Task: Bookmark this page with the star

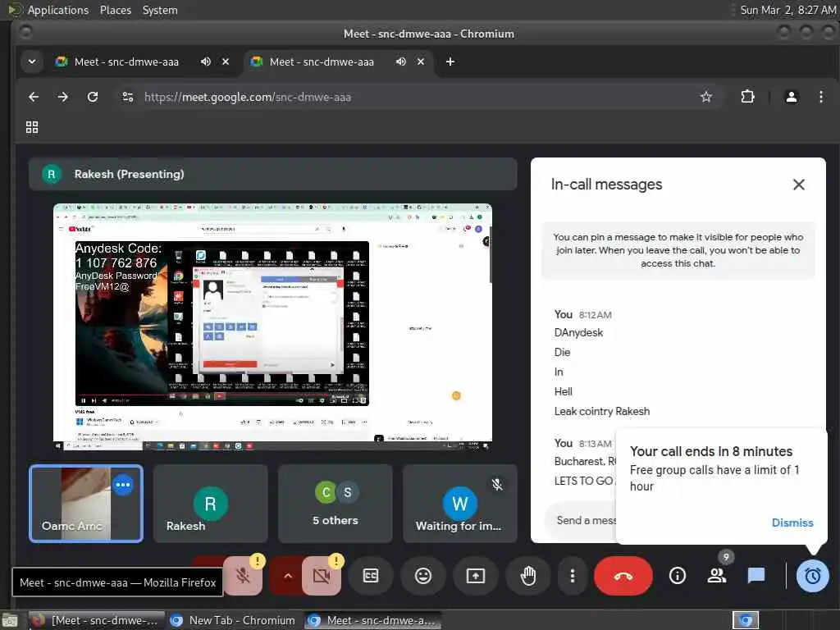Action: [706, 97]
